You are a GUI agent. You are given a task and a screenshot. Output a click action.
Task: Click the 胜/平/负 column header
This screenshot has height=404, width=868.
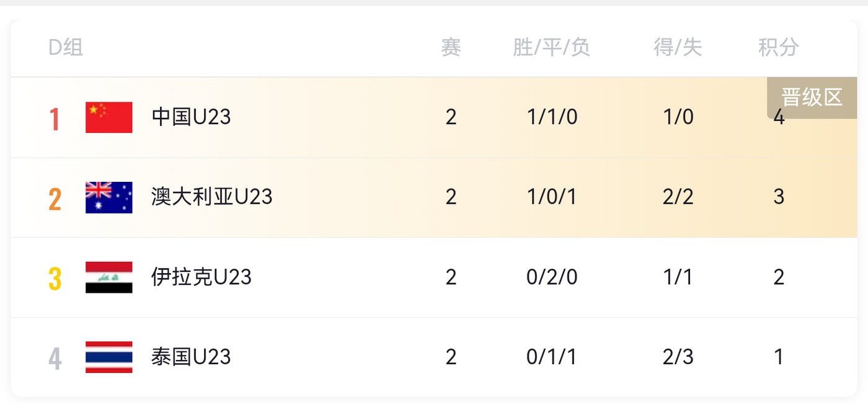pyautogui.click(x=551, y=47)
